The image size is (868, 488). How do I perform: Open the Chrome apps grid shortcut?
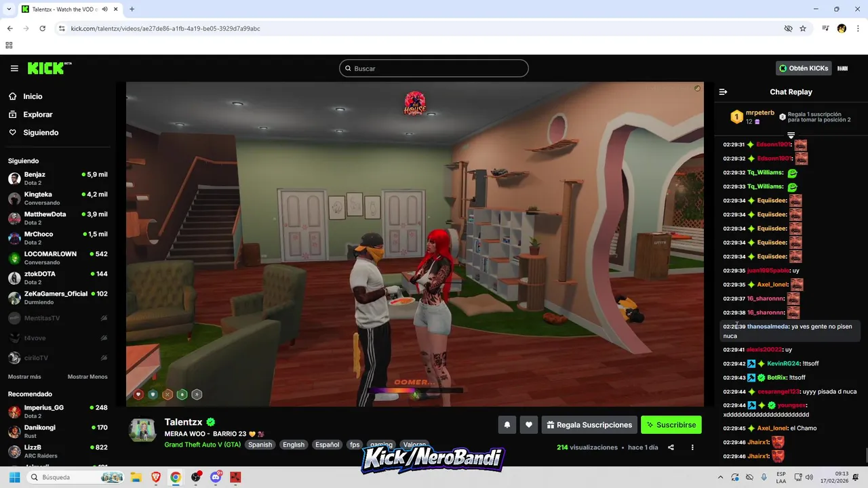click(x=9, y=45)
